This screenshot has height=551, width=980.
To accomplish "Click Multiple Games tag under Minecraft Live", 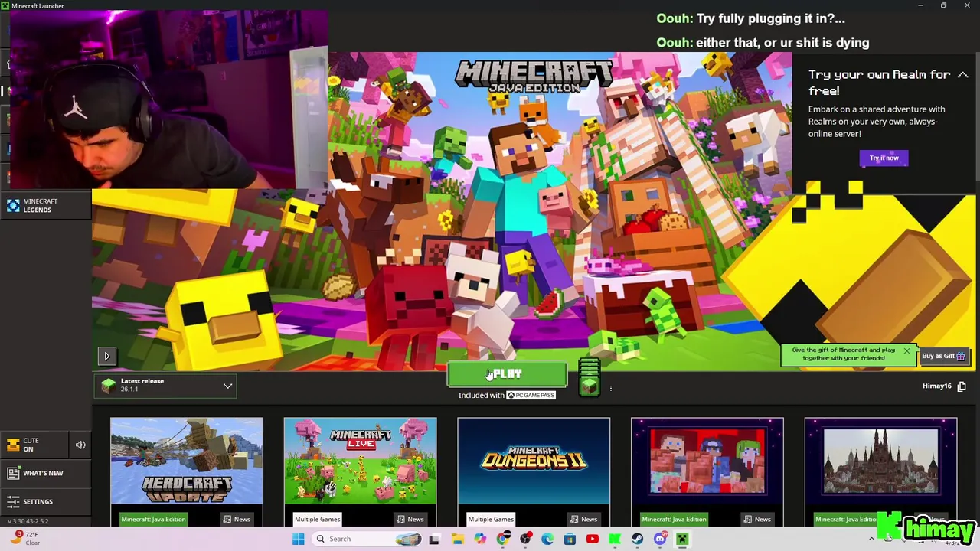I will point(317,520).
